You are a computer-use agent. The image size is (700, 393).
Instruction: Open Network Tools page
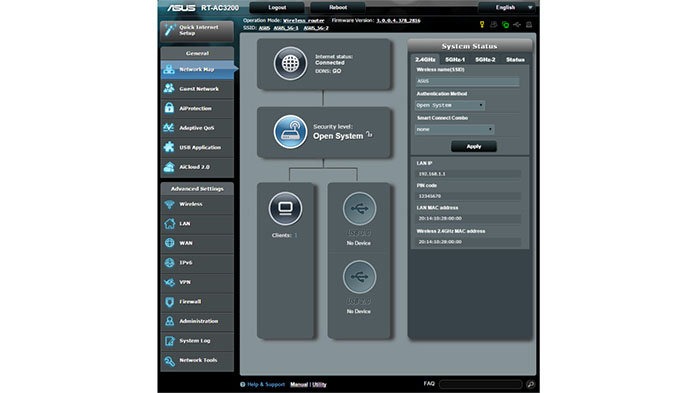197,360
